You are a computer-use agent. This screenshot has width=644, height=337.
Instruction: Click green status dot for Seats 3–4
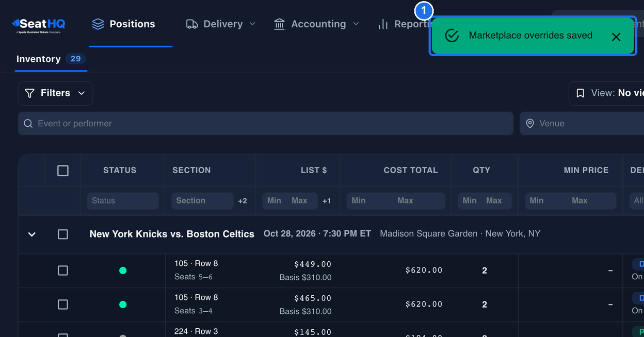(x=123, y=305)
